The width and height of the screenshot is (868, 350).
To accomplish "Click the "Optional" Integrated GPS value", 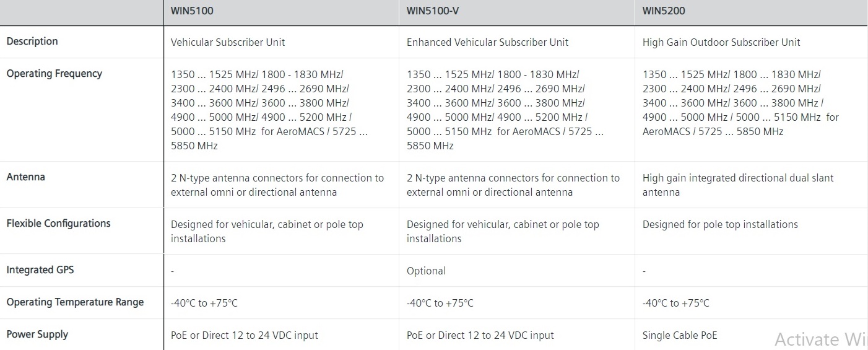I will (x=426, y=271).
